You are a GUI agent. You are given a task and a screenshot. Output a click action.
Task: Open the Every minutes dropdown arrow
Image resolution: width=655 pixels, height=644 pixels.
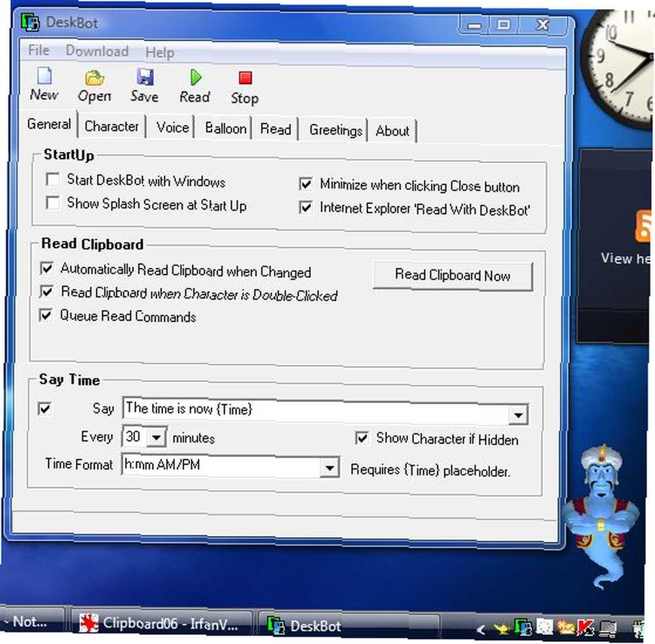coord(157,438)
